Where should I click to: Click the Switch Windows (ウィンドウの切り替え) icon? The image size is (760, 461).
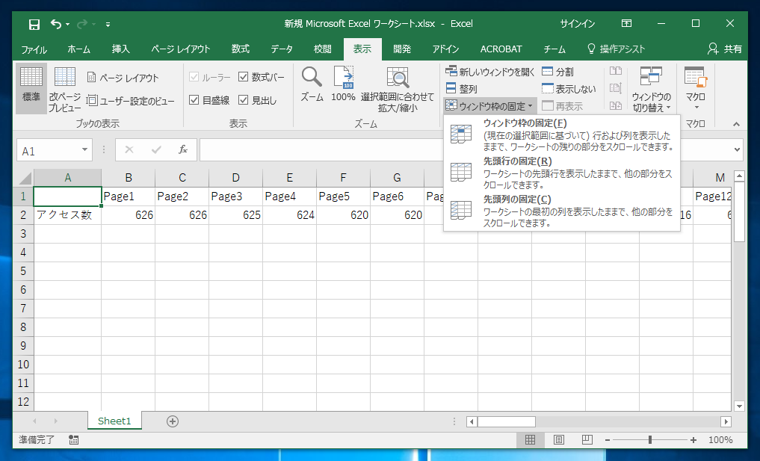651,89
